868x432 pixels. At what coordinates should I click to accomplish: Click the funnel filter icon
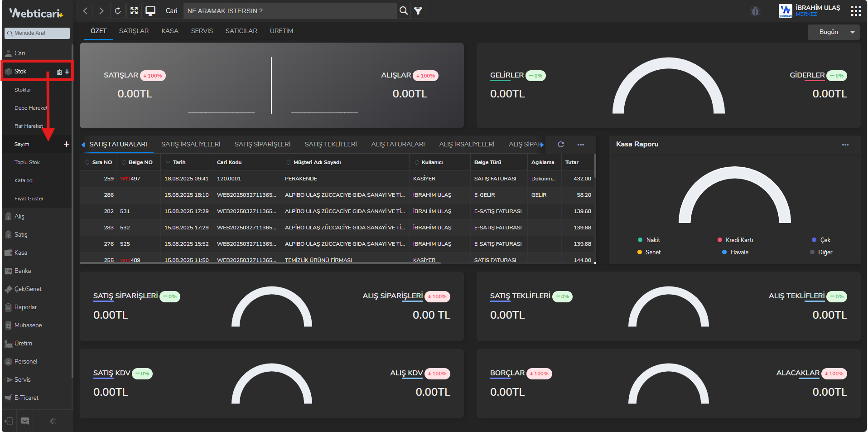click(x=418, y=11)
